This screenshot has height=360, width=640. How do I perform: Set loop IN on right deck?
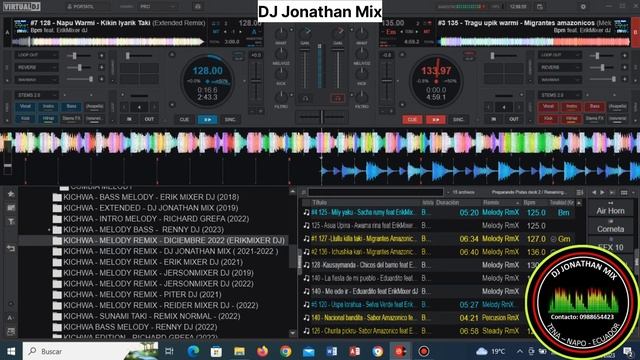[493, 119]
